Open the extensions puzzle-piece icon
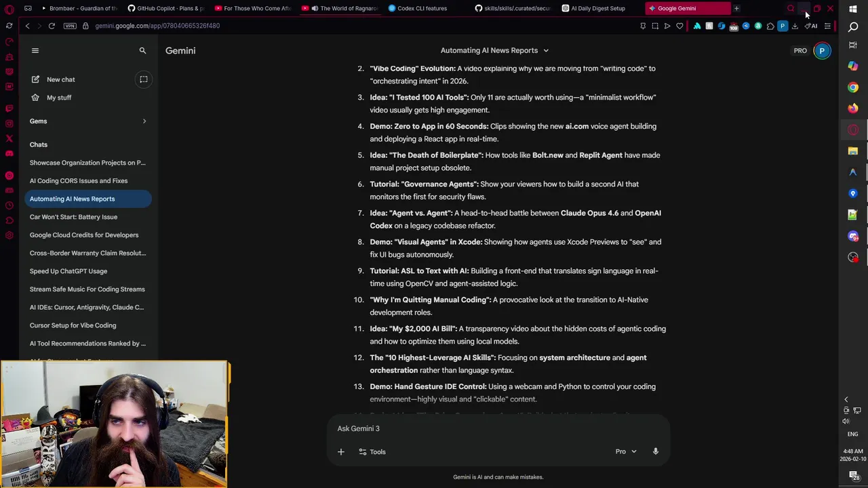Screen dimensions: 868x488 (x=770, y=26)
